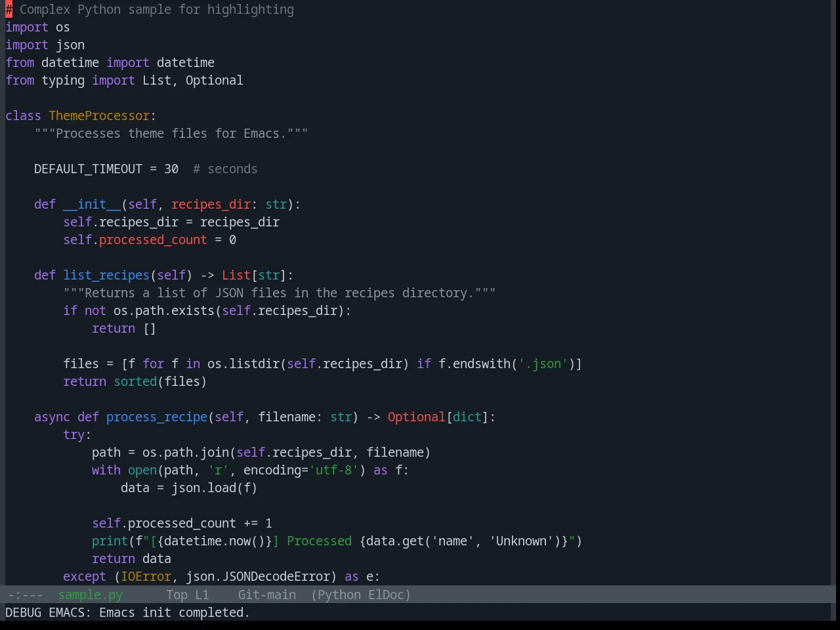The height and width of the screenshot is (630, 840).
Task: Click the 'try:' keyword line
Action: coord(77,434)
